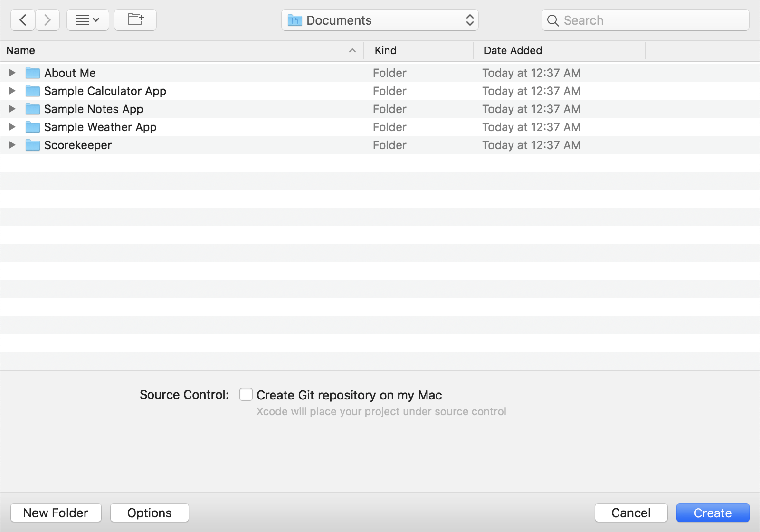Screen dimensions: 760x532
Task: Expand the Scorekeeper folder
Action: (12, 145)
